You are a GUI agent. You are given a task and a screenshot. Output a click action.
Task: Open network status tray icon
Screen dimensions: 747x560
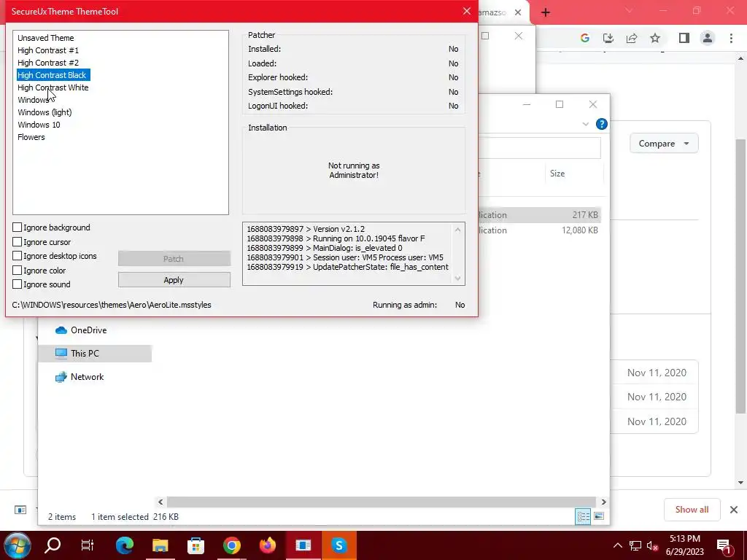click(635, 545)
